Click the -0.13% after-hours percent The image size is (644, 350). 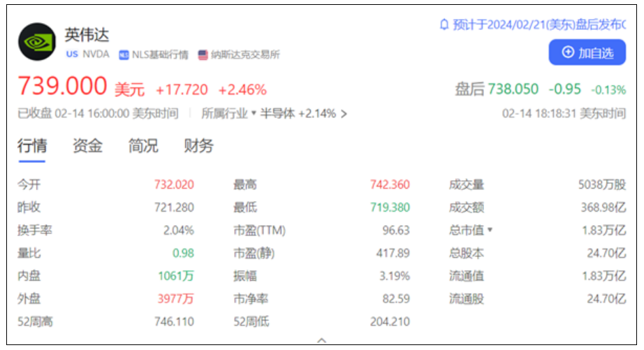pyautogui.click(x=608, y=89)
